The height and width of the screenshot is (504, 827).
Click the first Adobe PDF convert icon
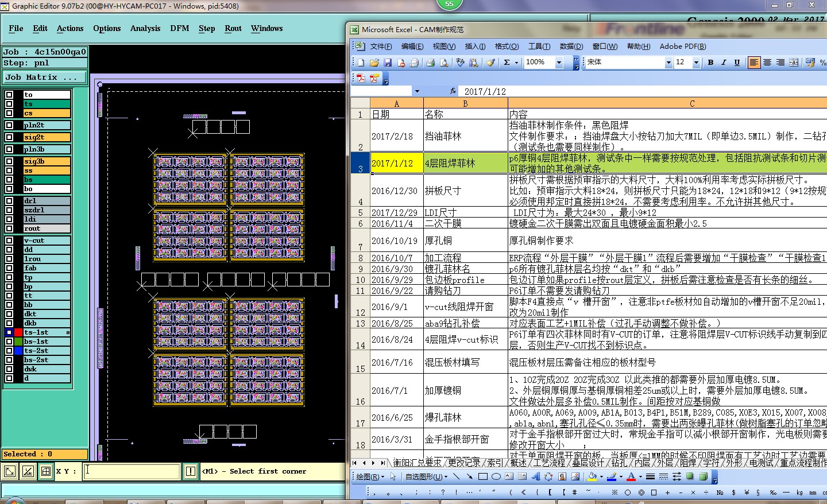tap(361, 78)
